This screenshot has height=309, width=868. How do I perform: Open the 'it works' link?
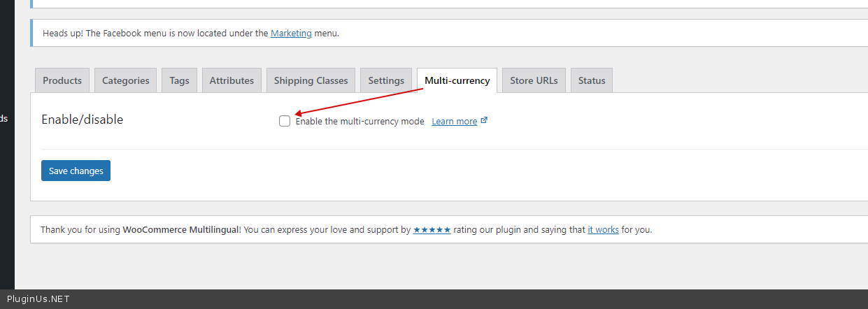point(603,229)
